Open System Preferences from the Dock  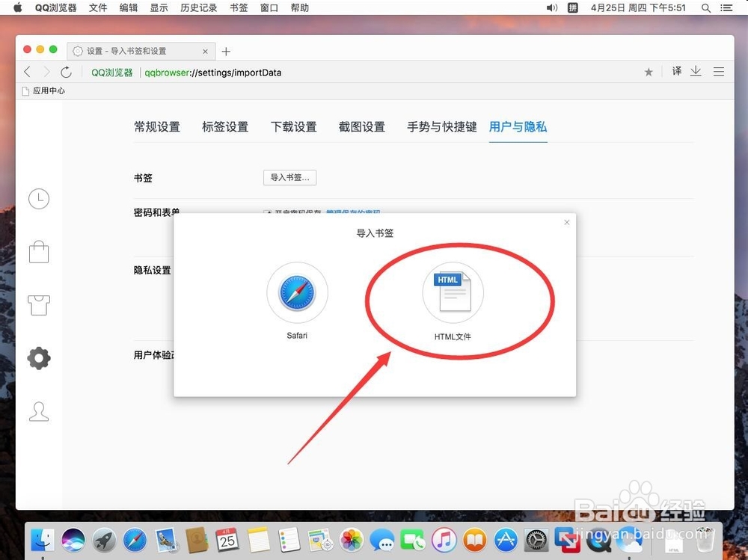[536, 540]
